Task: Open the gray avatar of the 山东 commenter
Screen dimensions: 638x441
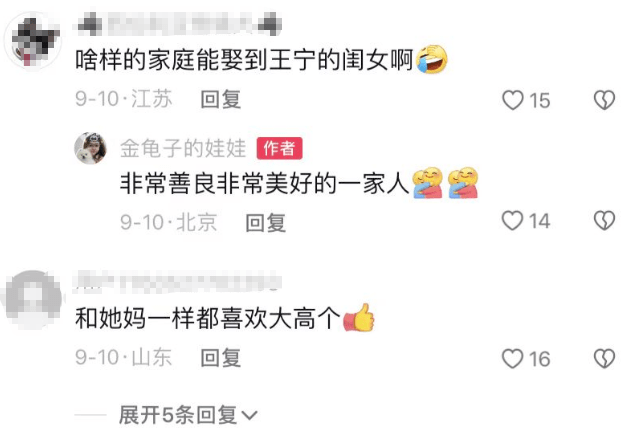Action: pos(33,299)
